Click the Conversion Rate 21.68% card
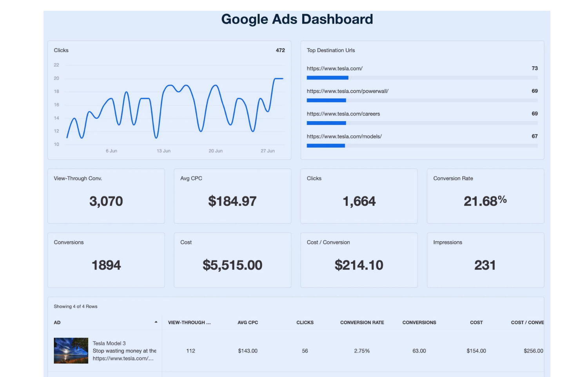 [x=485, y=196]
